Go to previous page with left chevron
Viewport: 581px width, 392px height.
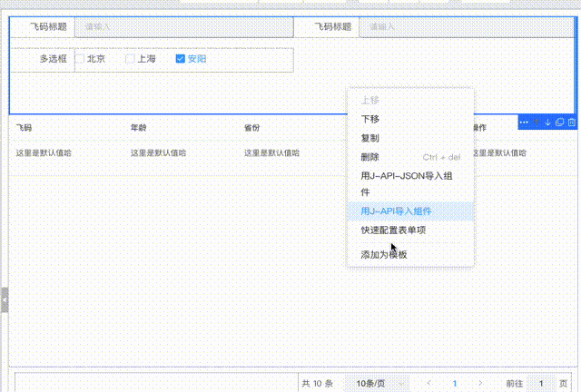click(x=428, y=384)
